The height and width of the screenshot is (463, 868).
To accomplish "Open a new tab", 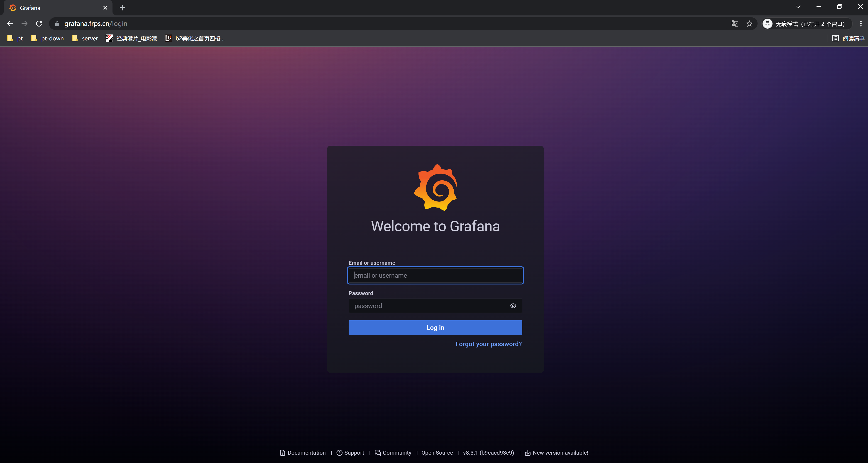I will click(x=122, y=8).
